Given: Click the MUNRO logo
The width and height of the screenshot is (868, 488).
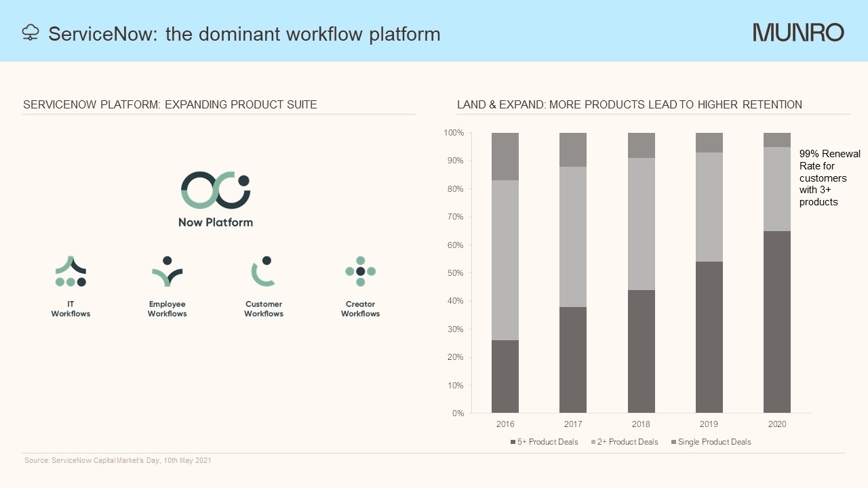Looking at the screenshot, I should coord(798,33).
